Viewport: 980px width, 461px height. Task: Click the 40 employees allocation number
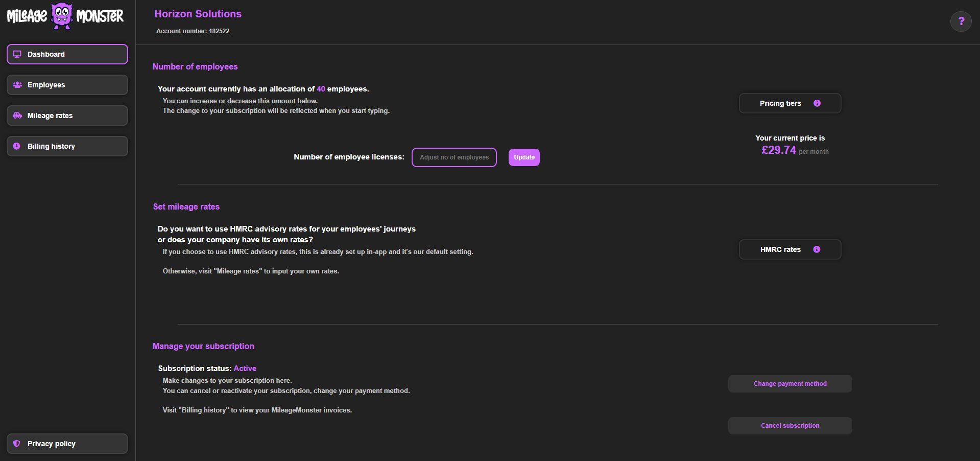(x=321, y=89)
